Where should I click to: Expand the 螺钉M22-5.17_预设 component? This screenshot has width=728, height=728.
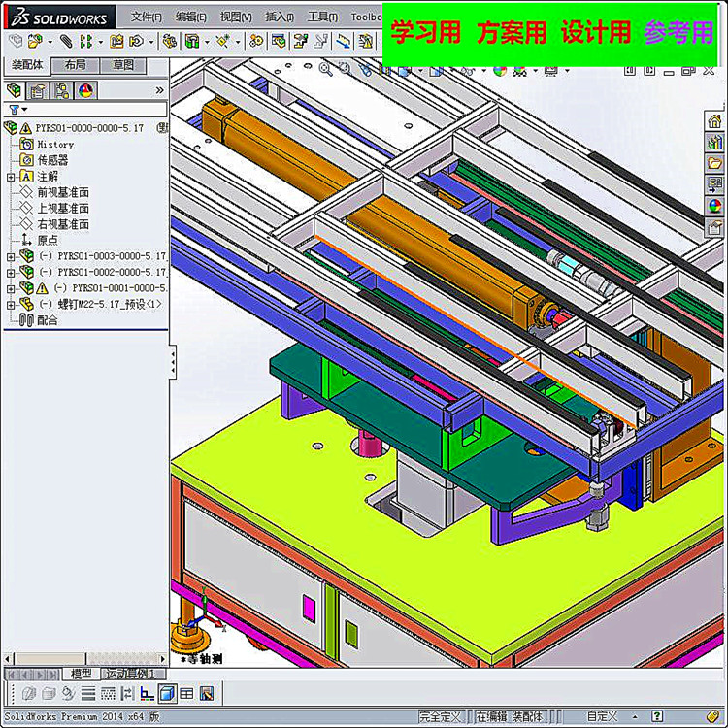point(11,305)
